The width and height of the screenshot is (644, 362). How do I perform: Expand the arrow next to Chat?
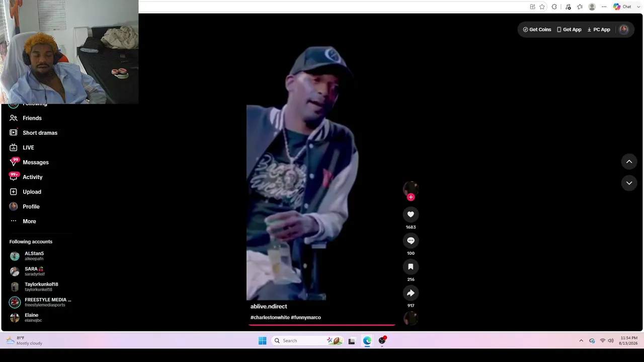coord(638,7)
